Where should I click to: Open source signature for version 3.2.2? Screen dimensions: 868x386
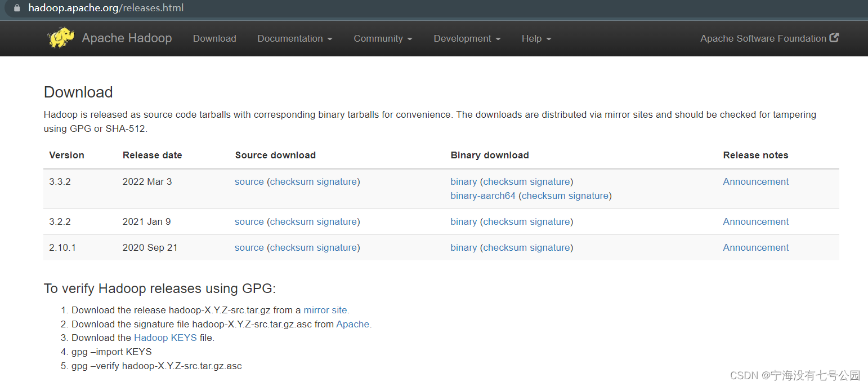coord(337,221)
